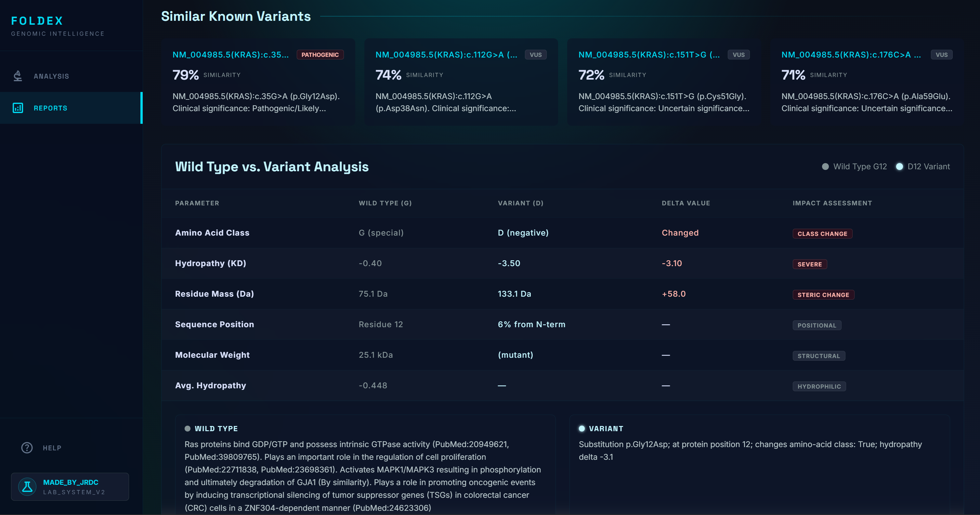Click the Variant panel cyan dot
This screenshot has width=980, height=515.
pos(582,429)
